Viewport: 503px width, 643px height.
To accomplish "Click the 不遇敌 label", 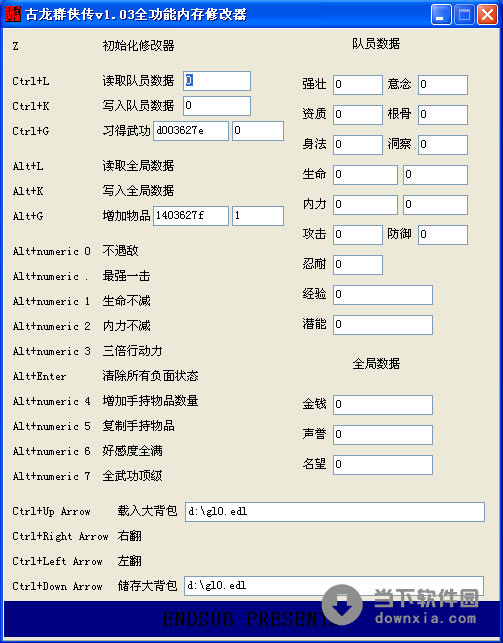I will point(121,251).
